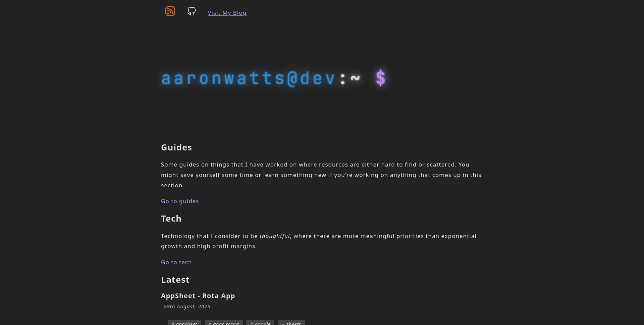Click the aaronwatts@dev terminal title
644x325 pixels.
(x=248, y=78)
